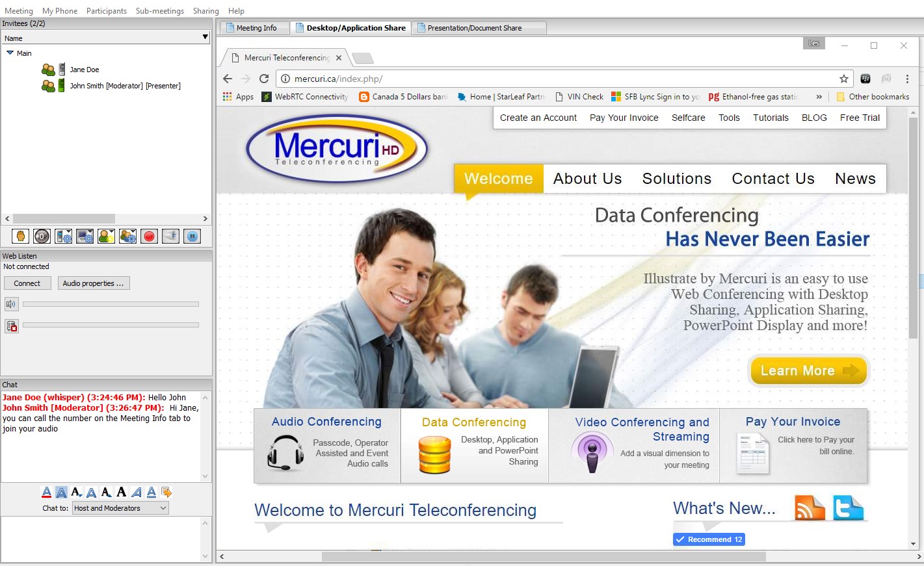924x566 pixels.
Task: Click the Learn More button
Action: pyautogui.click(x=808, y=370)
